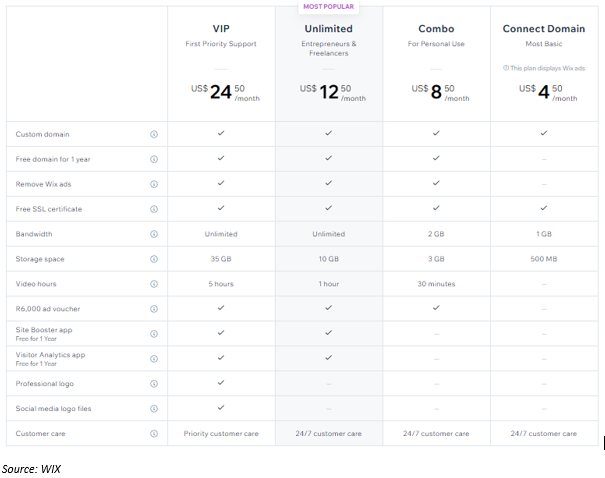
Task: Click info icon for R6,000 ad voucher
Action: pos(154,309)
